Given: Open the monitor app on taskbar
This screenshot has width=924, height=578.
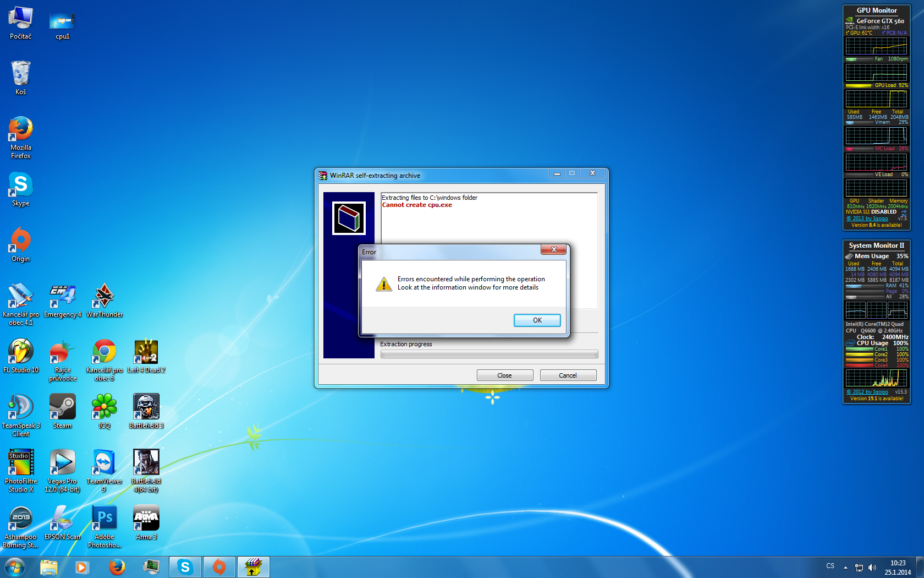Looking at the screenshot, I should click(151, 567).
